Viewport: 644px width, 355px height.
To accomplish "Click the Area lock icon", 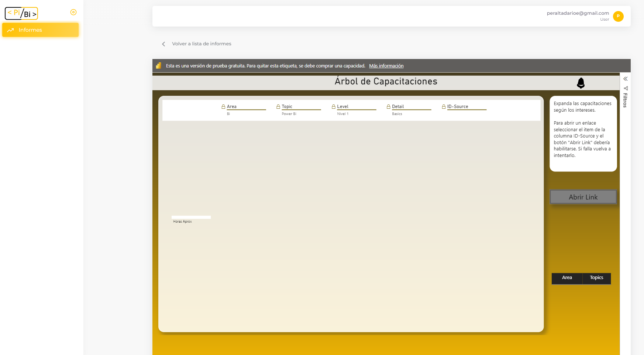I will [x=223, y=107].
